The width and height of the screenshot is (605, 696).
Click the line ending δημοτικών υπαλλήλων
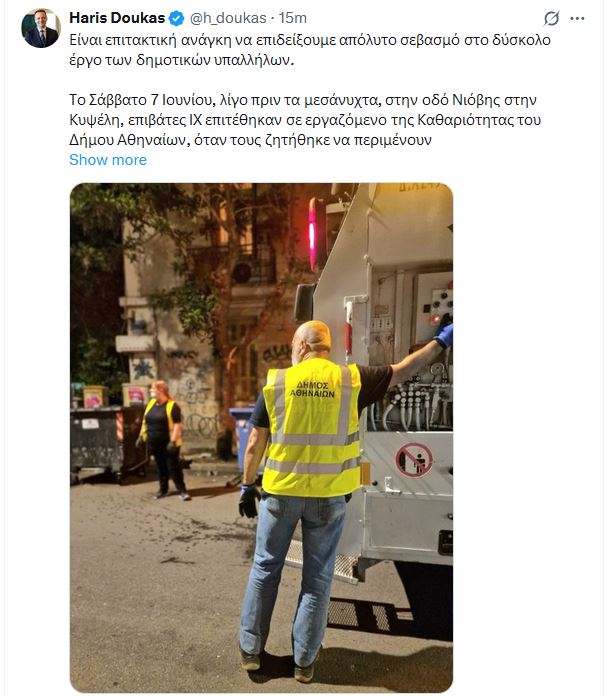pyautogui.click(x=182, y=60)
